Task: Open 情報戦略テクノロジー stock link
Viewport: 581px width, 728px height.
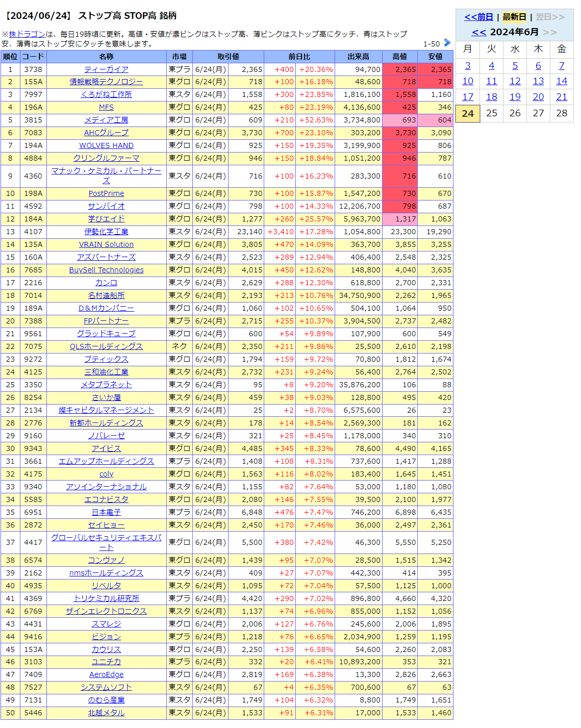Action: [106, 82]
